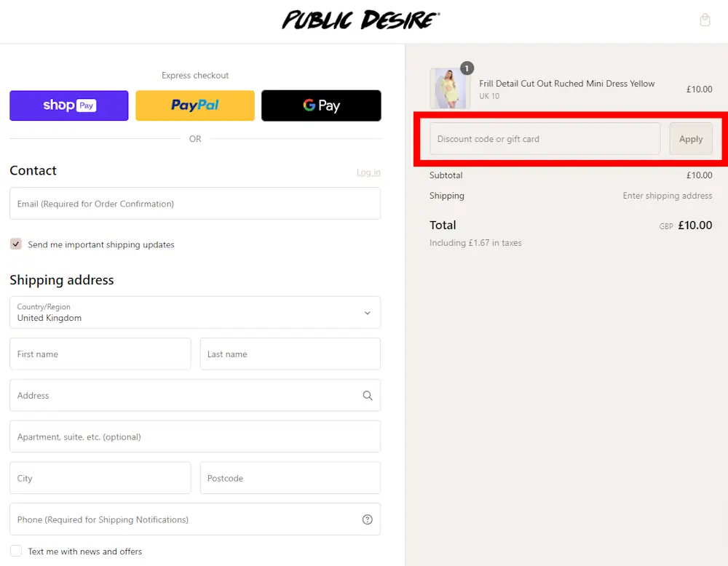
Task: Click into the First name field
Action: [x=100, y=354]
